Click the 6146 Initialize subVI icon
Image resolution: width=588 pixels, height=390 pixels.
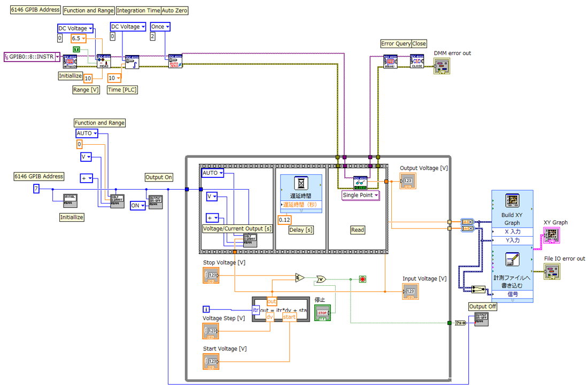pyautogui.click(x=70, y=201)
